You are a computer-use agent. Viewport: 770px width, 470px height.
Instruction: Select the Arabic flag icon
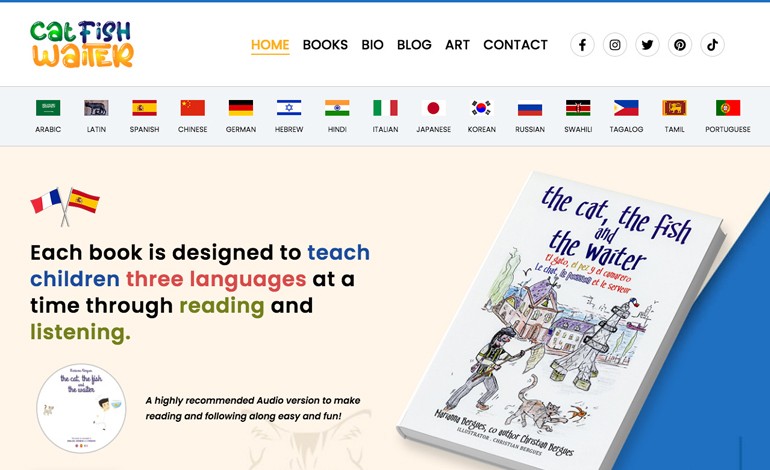click(48, 108)
